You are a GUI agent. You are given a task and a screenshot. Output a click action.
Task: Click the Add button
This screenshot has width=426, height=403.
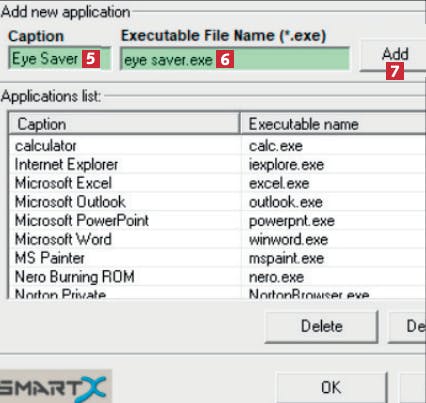[393, 56]
